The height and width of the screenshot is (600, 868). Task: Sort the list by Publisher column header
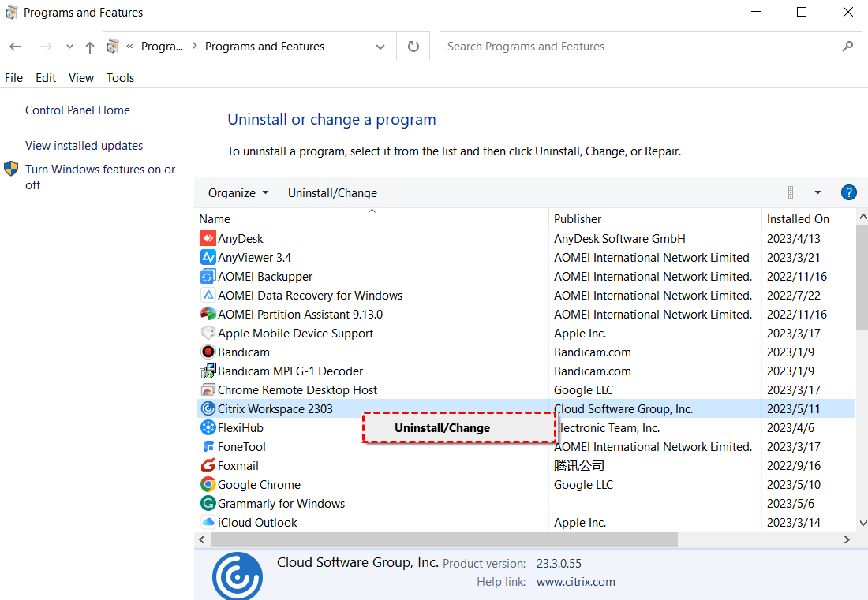[578, 219]
